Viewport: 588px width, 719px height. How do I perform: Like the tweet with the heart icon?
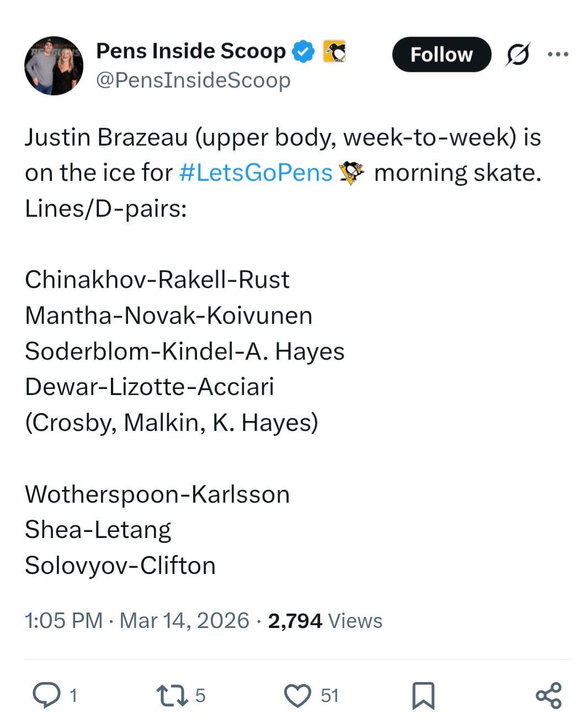297,695
